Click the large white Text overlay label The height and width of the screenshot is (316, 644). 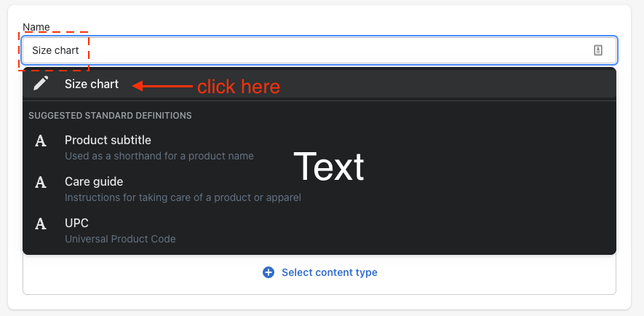tap(329, 167)
